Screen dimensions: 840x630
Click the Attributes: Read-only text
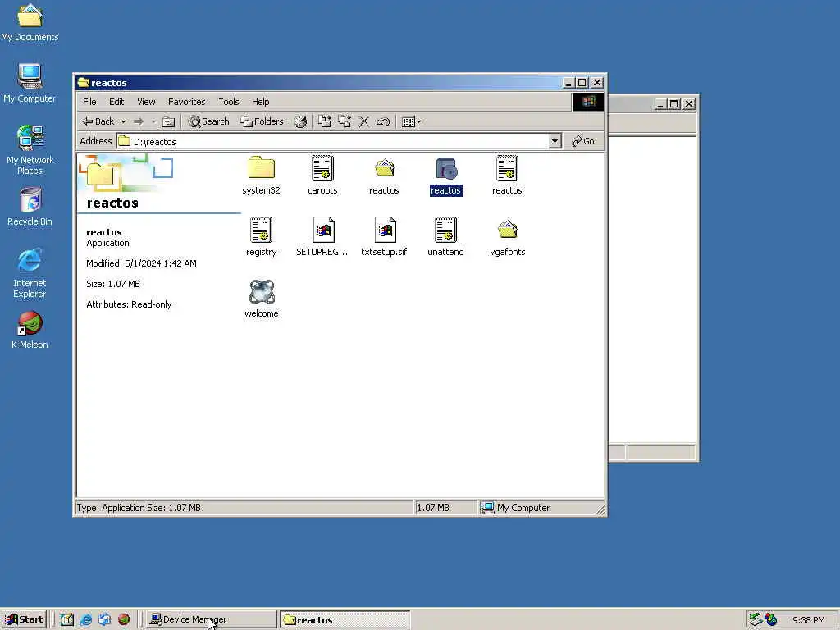click(x=129, y=304)
